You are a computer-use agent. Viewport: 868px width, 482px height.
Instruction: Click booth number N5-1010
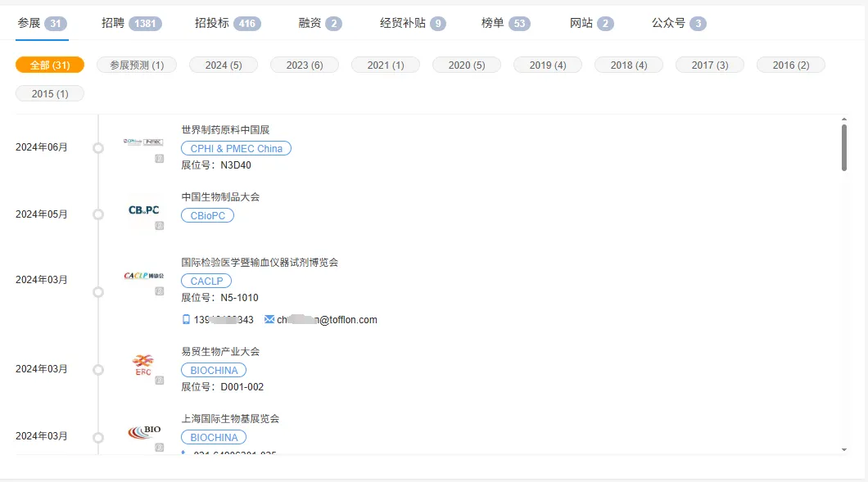[x=239, y=298]
